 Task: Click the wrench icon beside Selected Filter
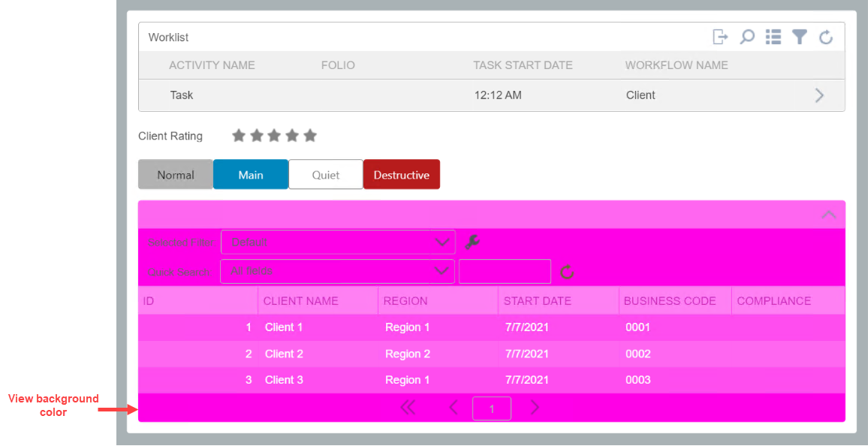(x=472, y=242)
